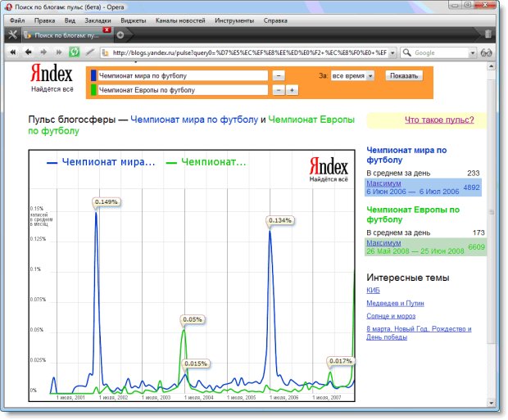Click the 6609 maximum value
Viewport: 508px width, 420px height.
tap(476, 246)
